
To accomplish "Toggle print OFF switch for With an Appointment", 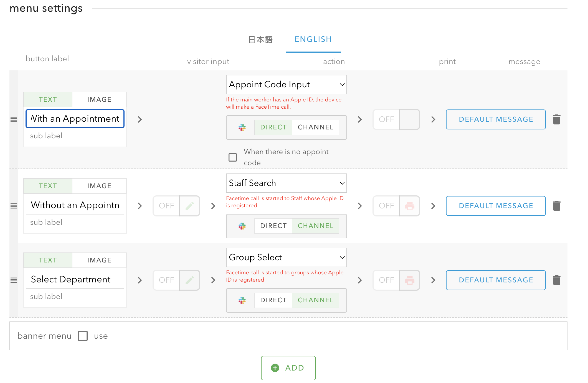I will coord(396,119).
